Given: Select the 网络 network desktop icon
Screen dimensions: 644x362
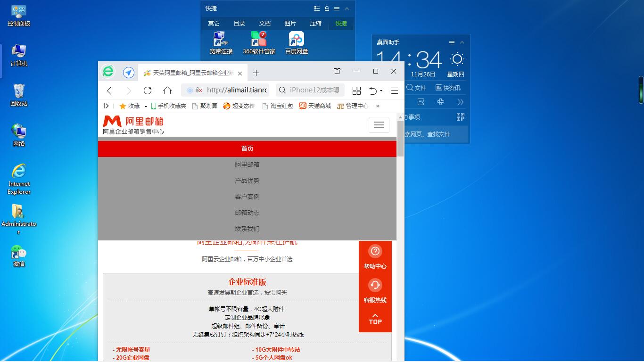Looking at the screenshot, I should coord(19,136).
